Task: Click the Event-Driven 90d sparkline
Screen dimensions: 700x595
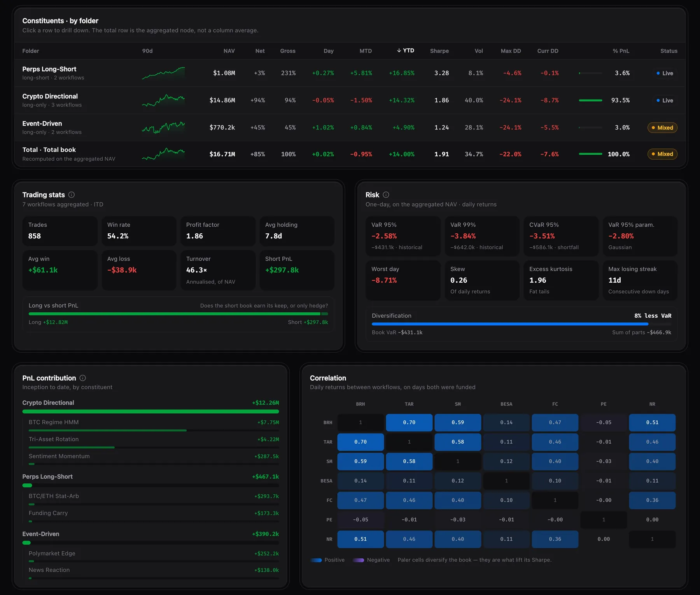Action: click(163, 128)
